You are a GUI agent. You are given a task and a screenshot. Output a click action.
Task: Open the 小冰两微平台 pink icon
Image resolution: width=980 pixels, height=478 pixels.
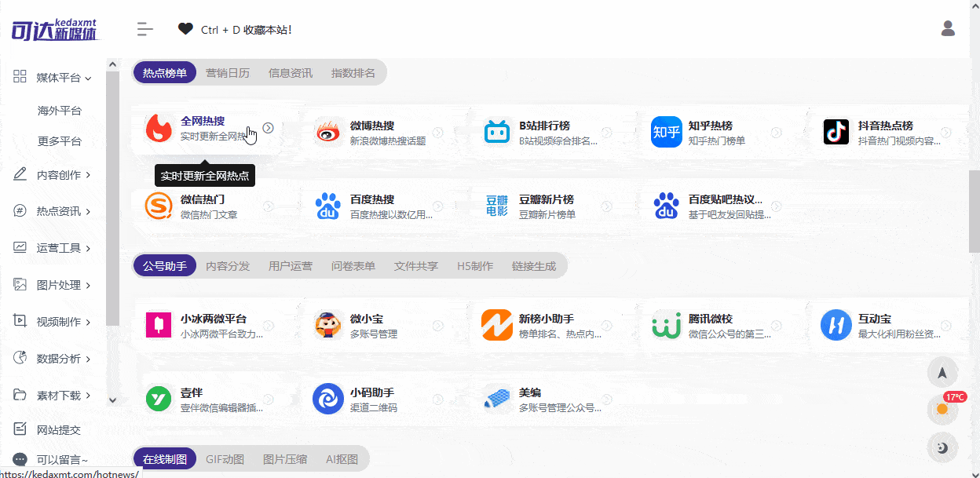[x=159, y=325]
